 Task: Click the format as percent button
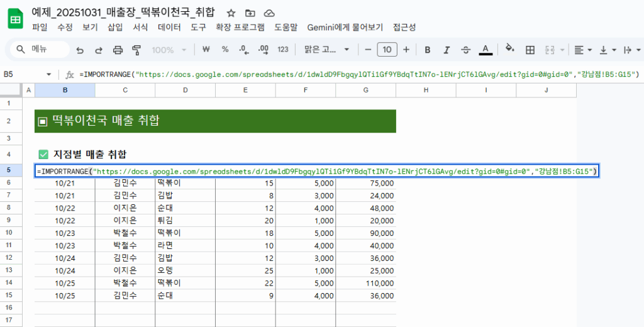click(x=225, y=50)
